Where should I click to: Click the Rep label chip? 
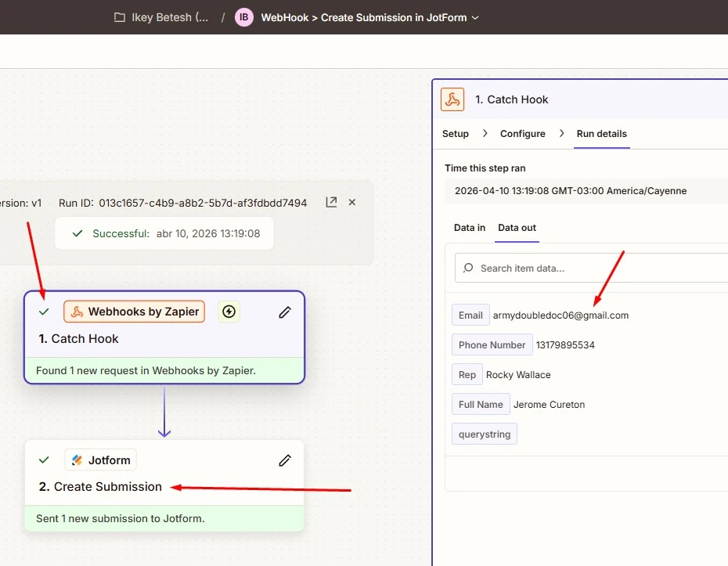click(x=467, y=375)
